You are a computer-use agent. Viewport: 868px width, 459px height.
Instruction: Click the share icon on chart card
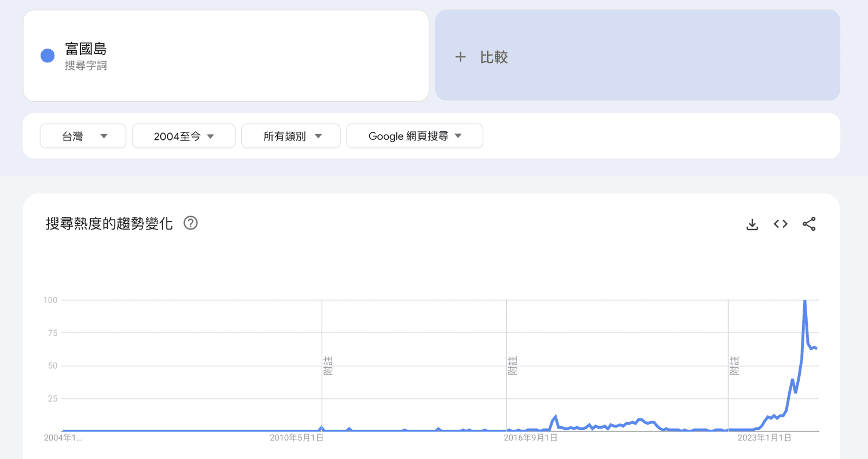click(x=809, y=224)
